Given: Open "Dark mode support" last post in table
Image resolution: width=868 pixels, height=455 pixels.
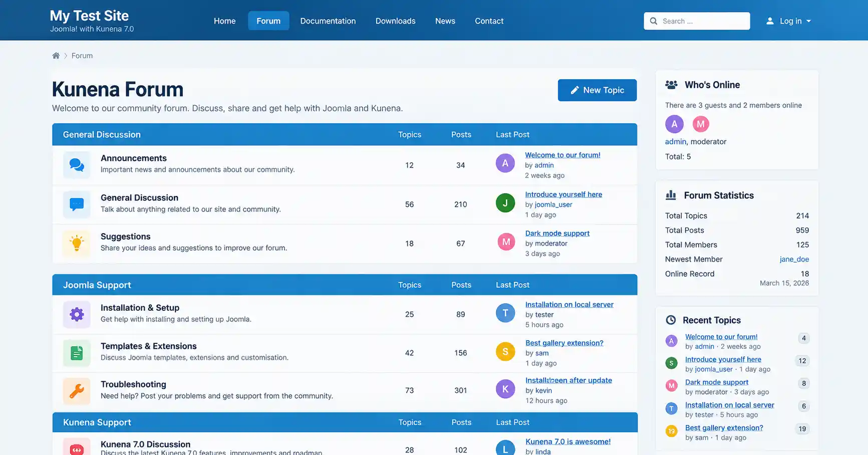Looking at the screenshot, I should [557, 234].
